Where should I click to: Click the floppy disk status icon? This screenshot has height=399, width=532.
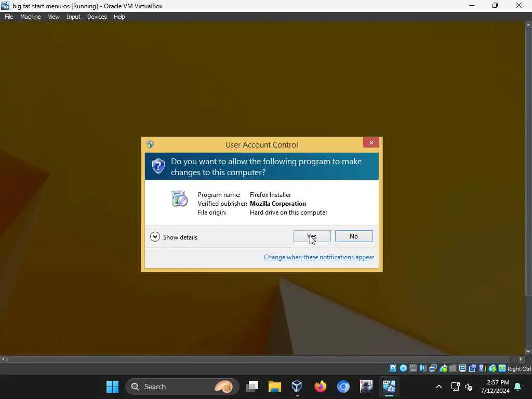click(413, 368)
